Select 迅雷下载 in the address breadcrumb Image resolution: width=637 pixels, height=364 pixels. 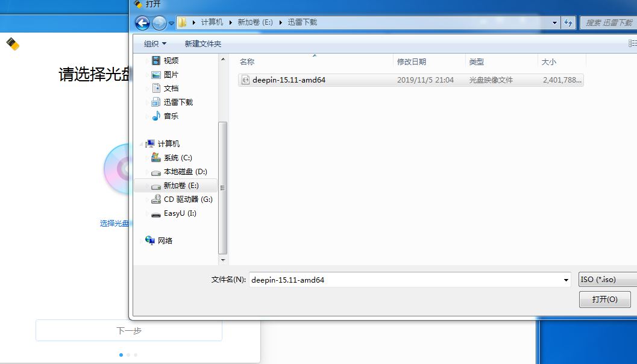[x=303, y=22]
